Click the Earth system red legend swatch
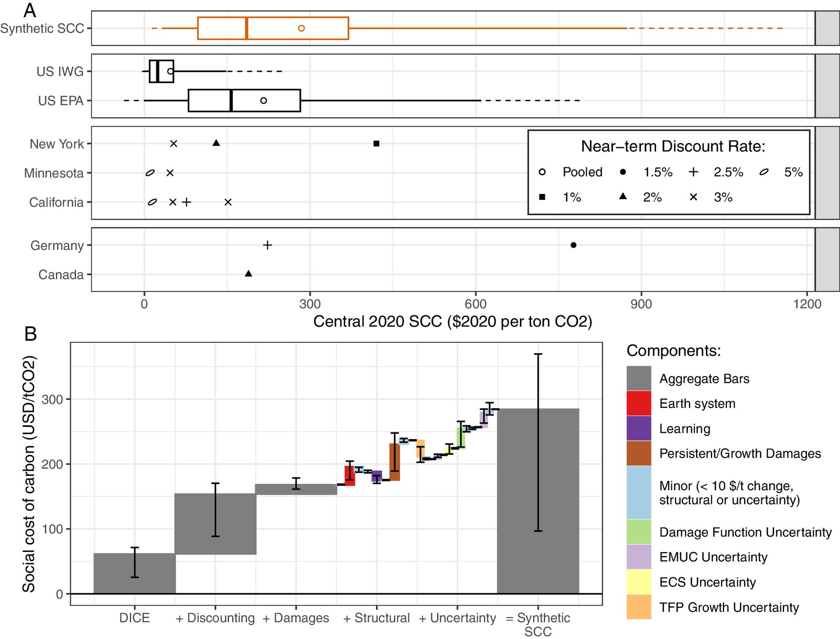Screen dimensions: 840x639 639,403
